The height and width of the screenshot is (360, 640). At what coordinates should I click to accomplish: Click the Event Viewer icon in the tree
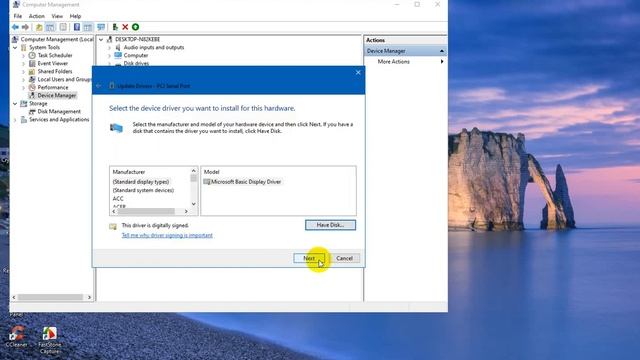(x=32, y=63)
